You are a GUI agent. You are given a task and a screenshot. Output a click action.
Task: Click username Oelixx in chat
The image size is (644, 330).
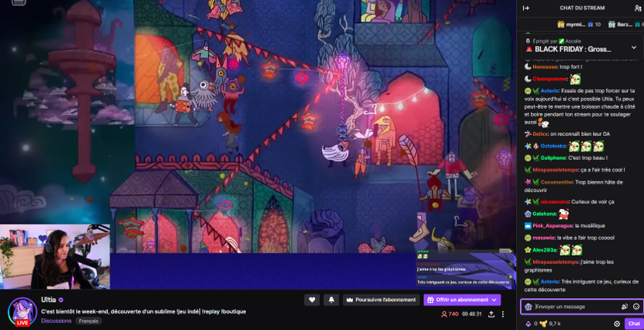pos(540,134)
